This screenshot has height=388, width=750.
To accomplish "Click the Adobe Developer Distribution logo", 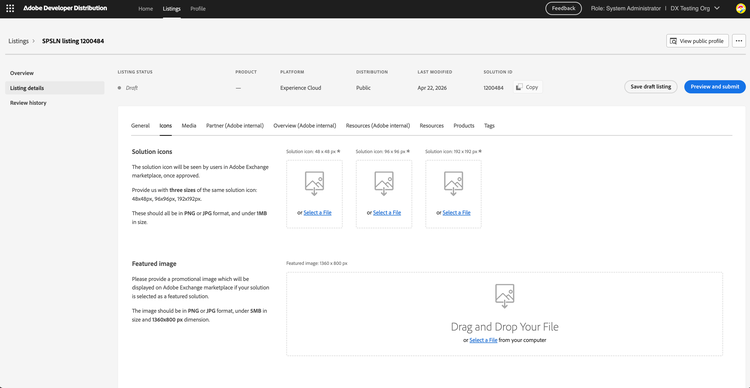I will (x=65, y=9).
